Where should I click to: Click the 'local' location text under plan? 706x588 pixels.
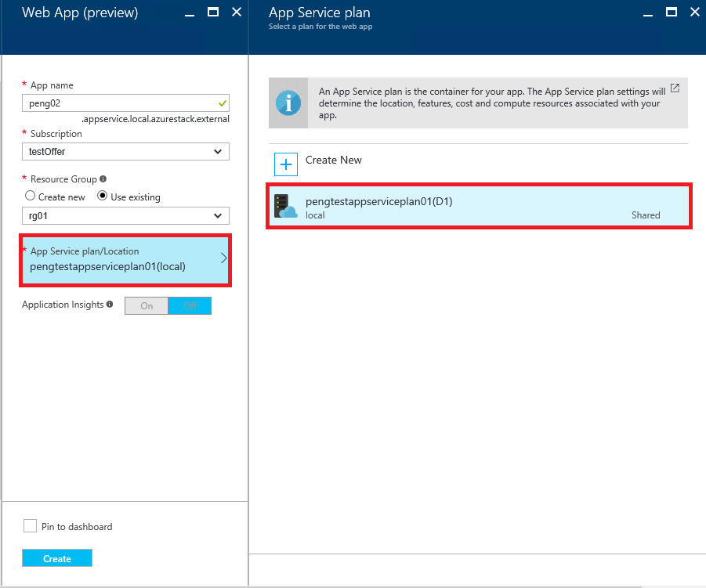(x=315, y=215)
